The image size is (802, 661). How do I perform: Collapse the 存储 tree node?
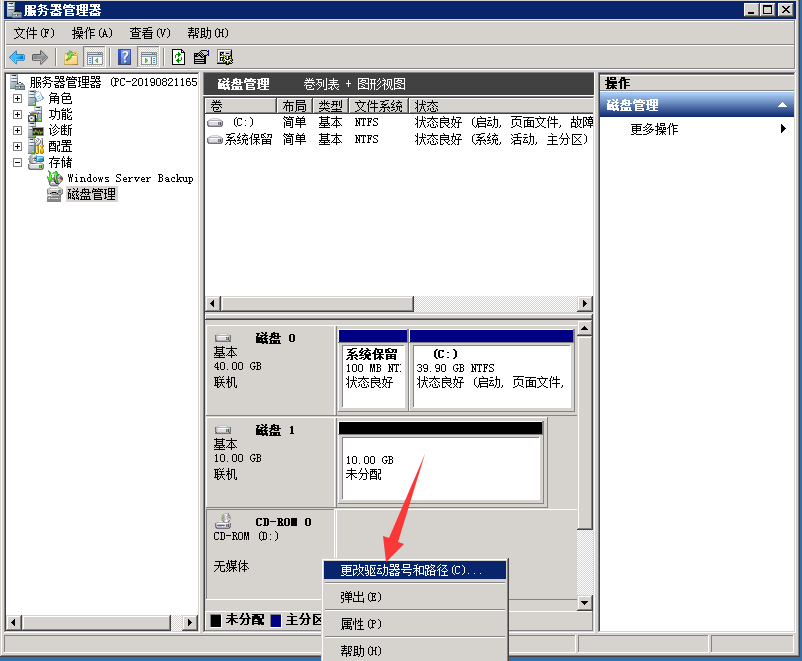pyautogui.click(x=17, y=162)
